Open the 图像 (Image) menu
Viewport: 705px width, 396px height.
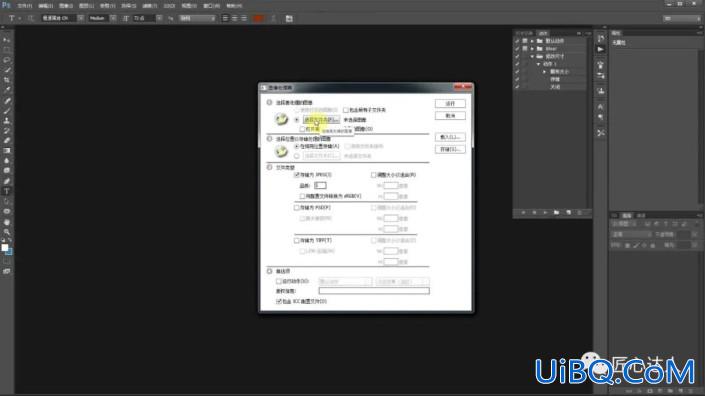pos(66,6)
